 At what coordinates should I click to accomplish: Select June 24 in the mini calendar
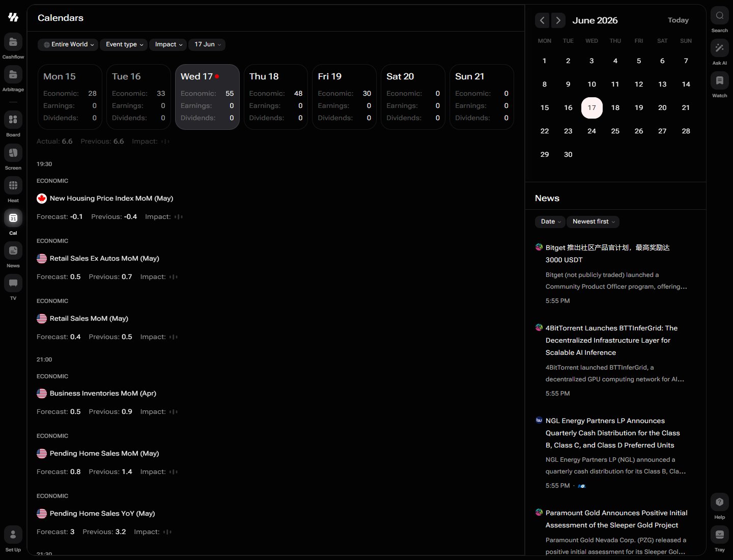(x=591, y=131)
